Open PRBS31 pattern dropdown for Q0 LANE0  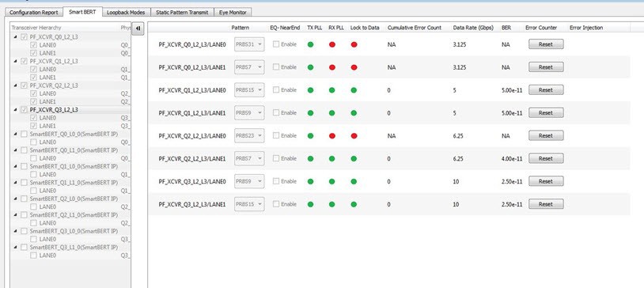point(249,44)
